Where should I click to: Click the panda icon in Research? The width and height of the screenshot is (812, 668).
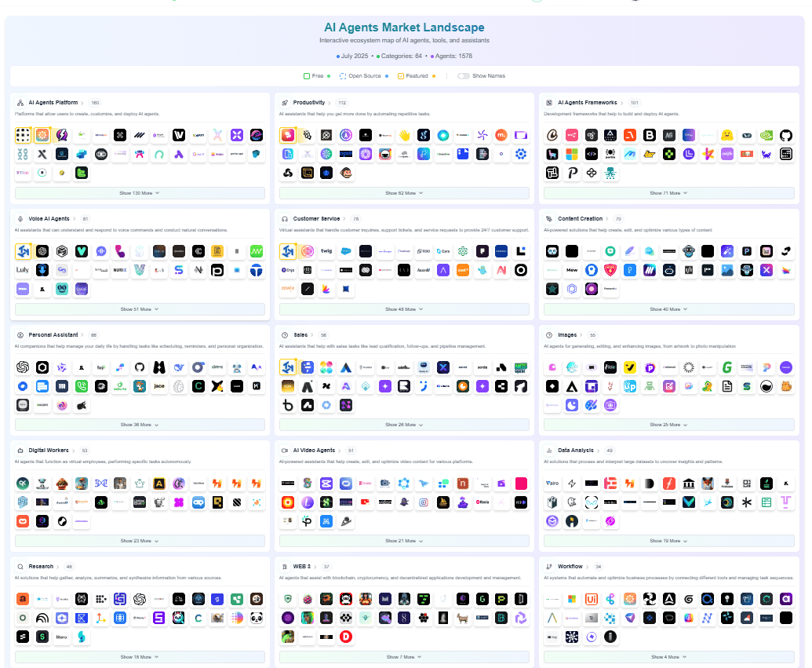click(257, 618)
